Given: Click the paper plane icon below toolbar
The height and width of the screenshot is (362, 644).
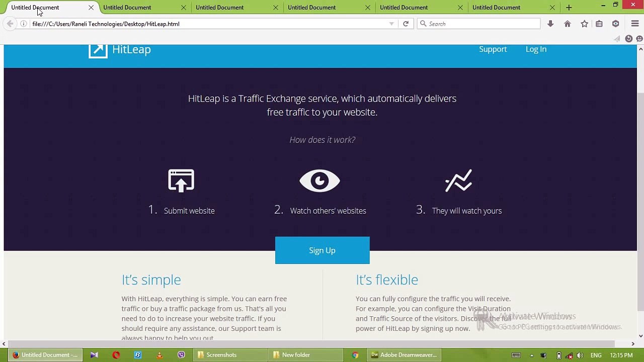Looking at the screenshot, I should click(x=617, y=39).
